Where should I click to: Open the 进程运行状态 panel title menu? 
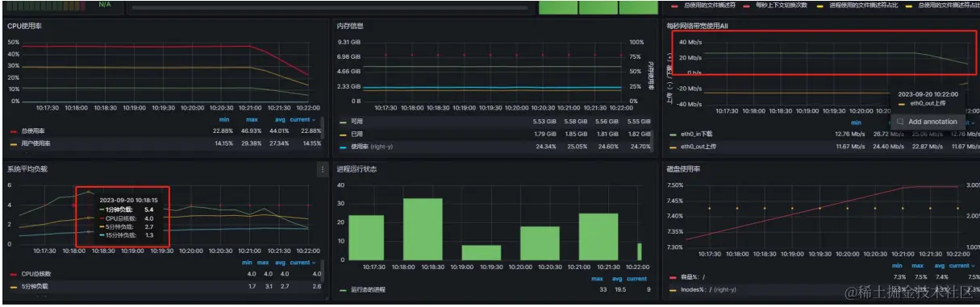click(357, 169)
